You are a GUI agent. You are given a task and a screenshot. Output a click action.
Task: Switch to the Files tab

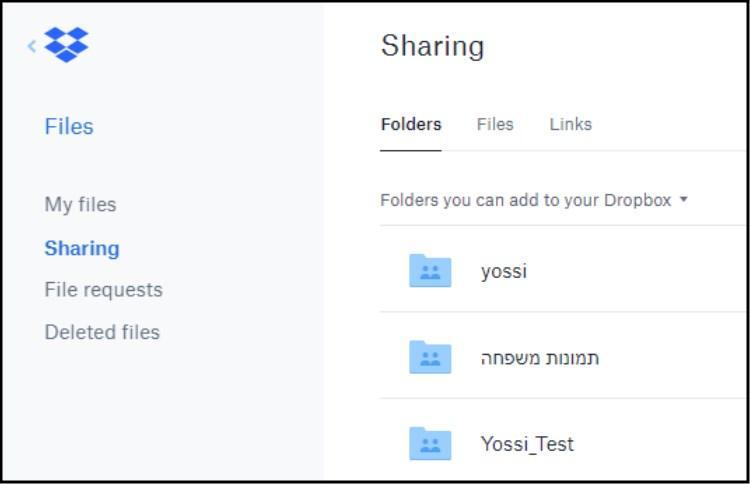495,124
